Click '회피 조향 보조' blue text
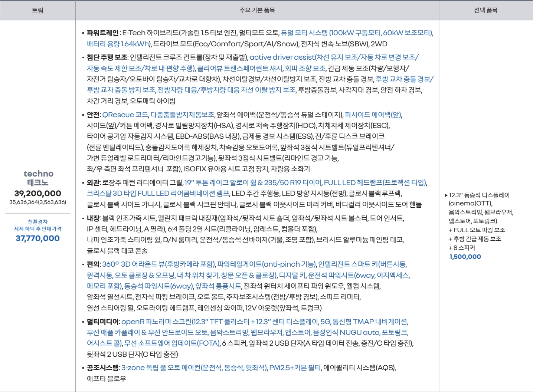 tap(305, 68)
